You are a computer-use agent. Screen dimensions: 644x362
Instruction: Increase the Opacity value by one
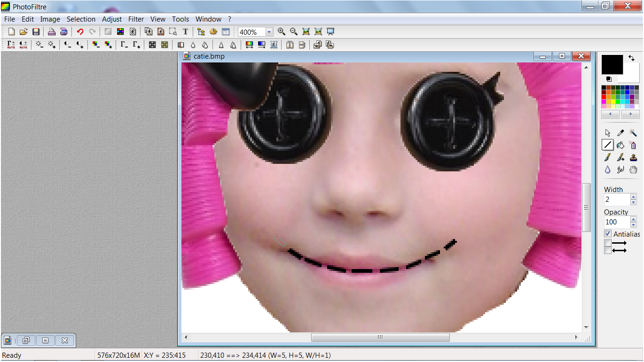(x=633, y=219)
